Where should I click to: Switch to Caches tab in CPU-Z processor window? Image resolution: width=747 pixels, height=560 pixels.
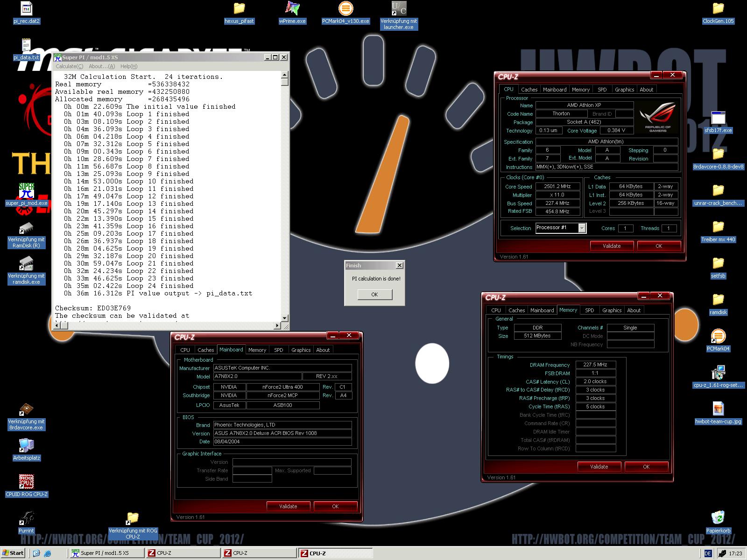529,90
